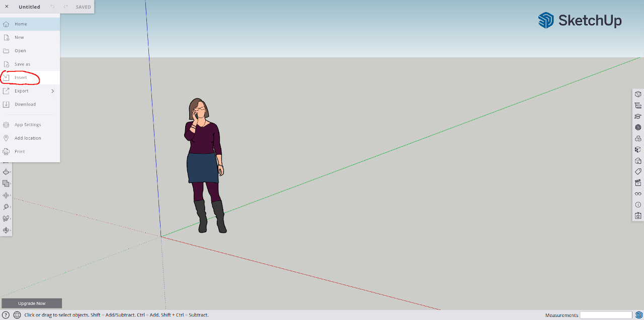The height and width of the screenshot is (320, 644).
Task: Expand the Export submenu
Action: tap(52, 91)
